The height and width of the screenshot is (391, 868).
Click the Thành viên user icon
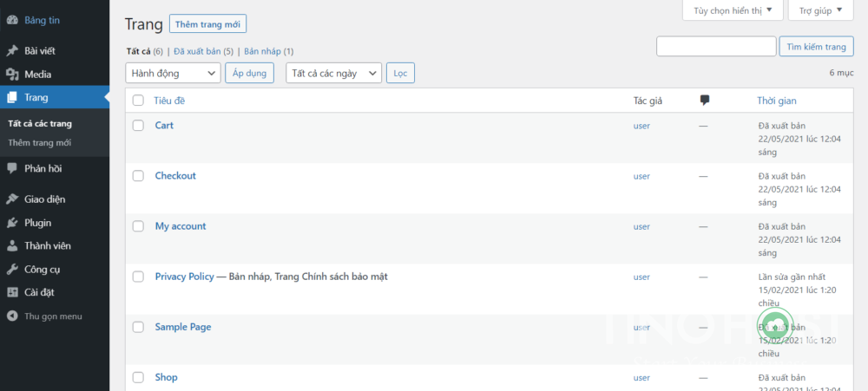coord(12,246)
